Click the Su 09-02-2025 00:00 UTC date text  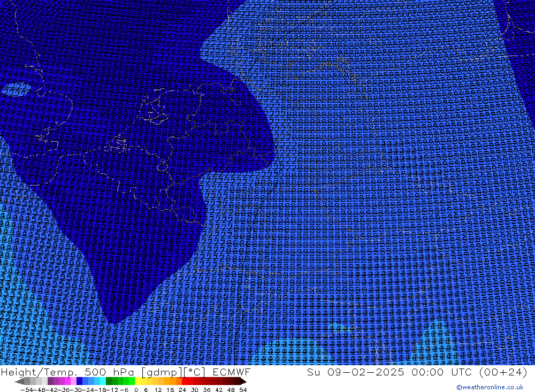tap(389, 372)
